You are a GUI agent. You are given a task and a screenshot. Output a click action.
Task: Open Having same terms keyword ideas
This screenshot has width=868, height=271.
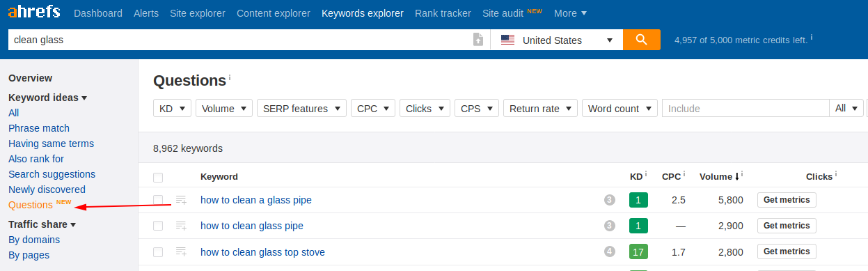[x=51, y=144]
